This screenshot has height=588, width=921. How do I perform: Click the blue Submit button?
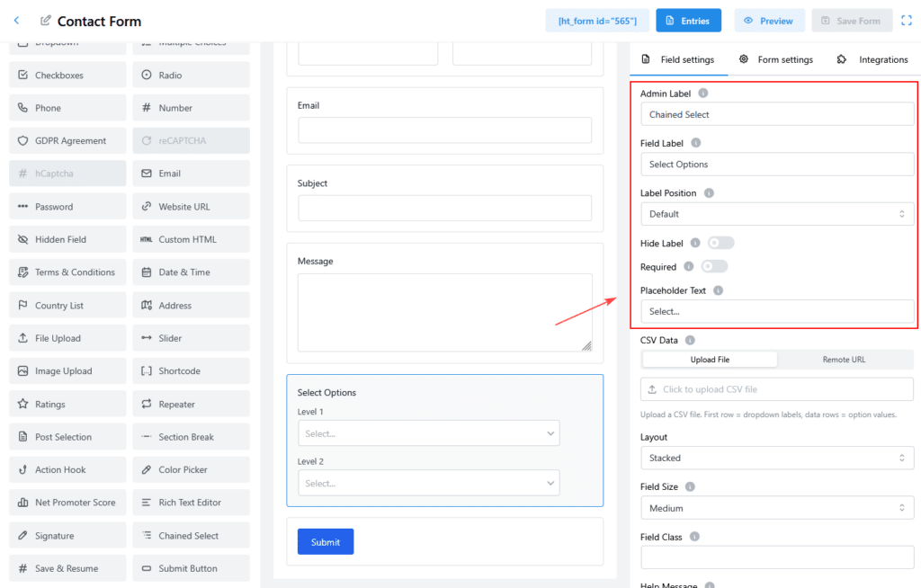(x=326, y=542)
